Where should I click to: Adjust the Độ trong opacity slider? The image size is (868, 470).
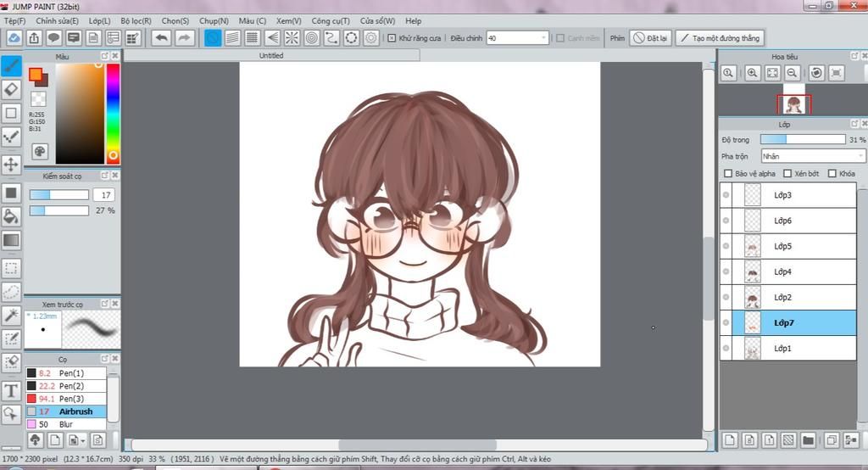(803, 139)
